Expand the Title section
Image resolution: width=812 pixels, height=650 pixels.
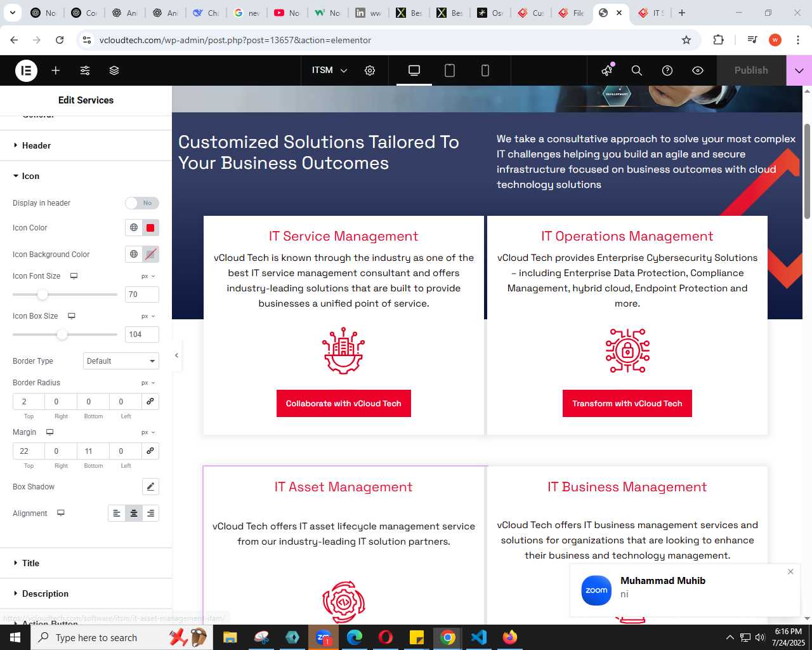tap(86, 563)
